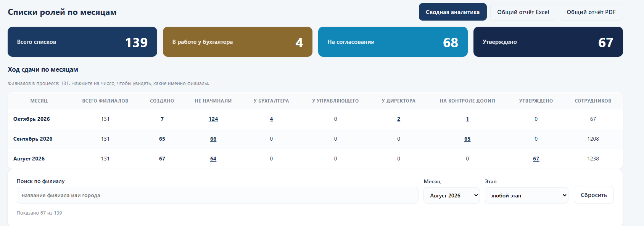Open the В работе у бухгалтера card
This screenshot has height=226, width=644.
238,42
